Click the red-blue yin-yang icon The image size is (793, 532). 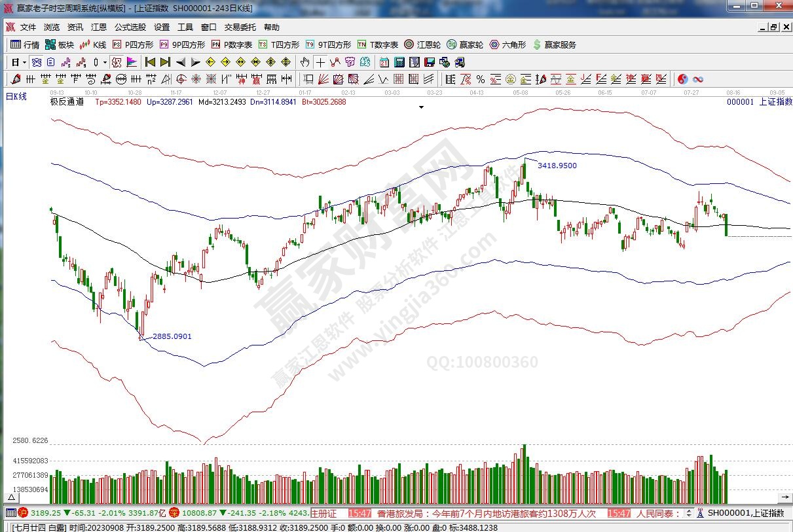[x=682, y=79]
